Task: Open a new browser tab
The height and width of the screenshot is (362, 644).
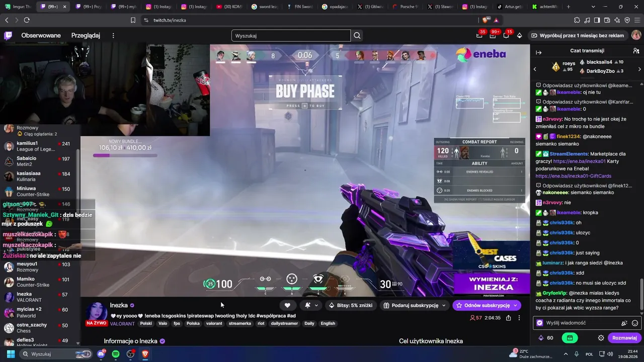Action: [x=569, y=7]
